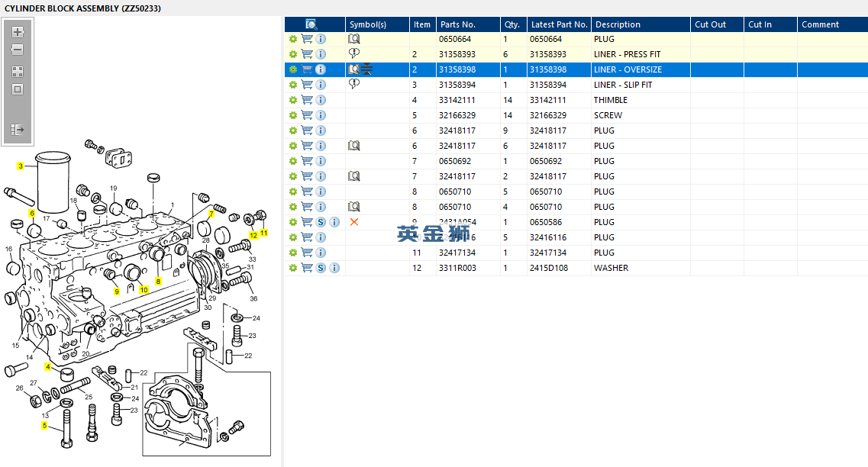Image resolution: width=868 pixels, height=467 pixels.
Task: Click the S supersession icon for WASHER
Action: coord(321,268)
